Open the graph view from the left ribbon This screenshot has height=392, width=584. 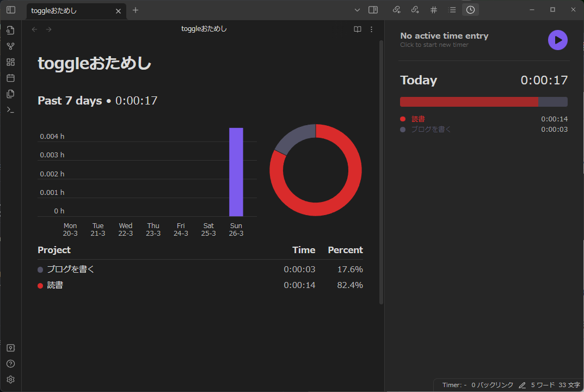click(11, 46)
